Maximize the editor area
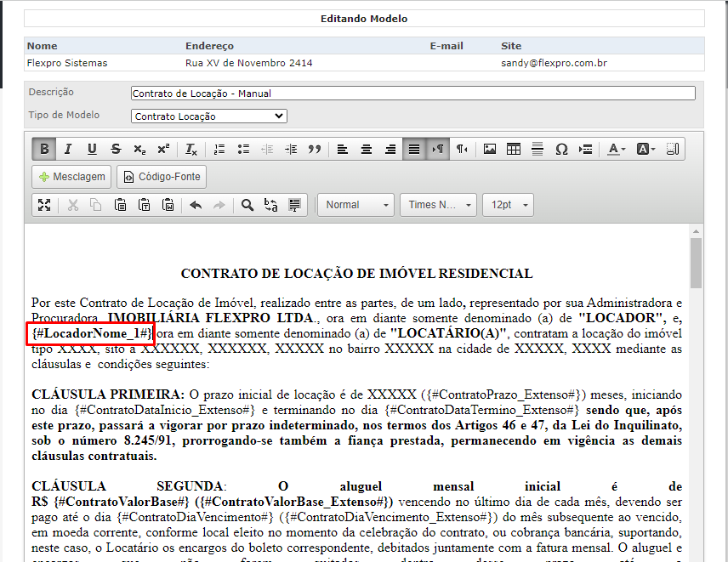 tap(44, 205)
